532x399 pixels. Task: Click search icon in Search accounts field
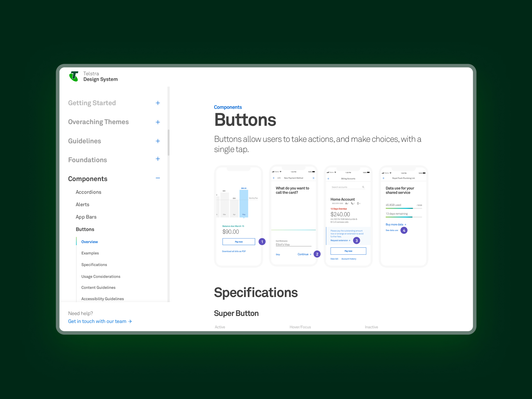point(363,187)
